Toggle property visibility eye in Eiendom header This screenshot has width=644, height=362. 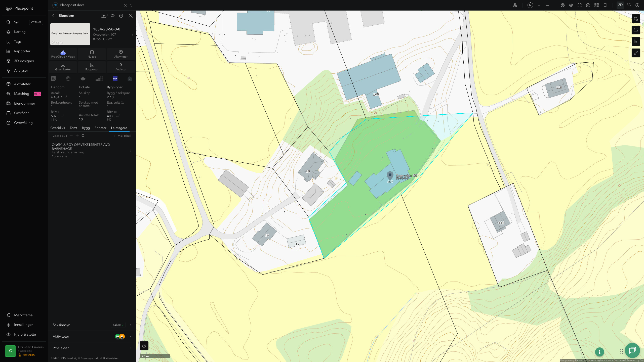[113, 16]
